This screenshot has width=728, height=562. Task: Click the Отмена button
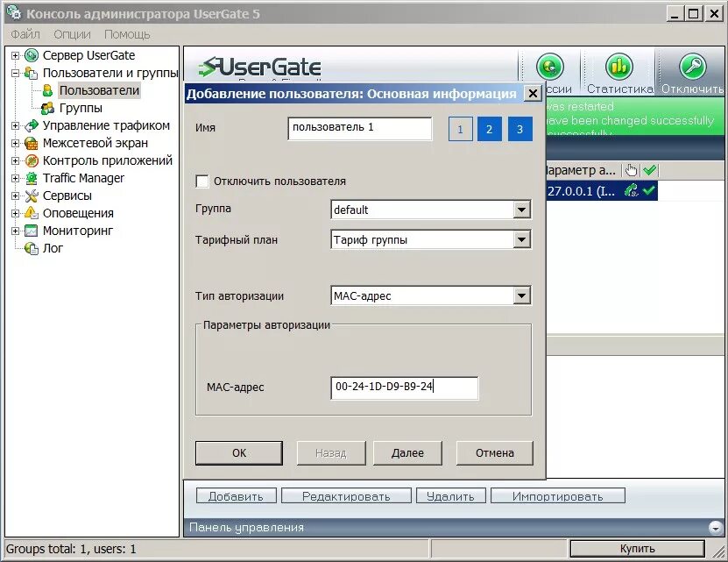click(x=495, y=453)
